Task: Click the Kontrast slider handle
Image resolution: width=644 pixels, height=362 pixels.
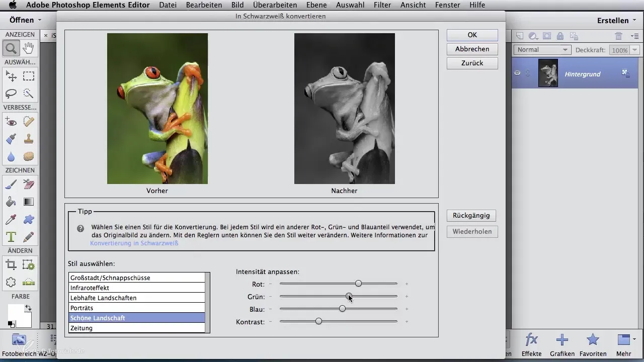Action: (x=318, y=321)
